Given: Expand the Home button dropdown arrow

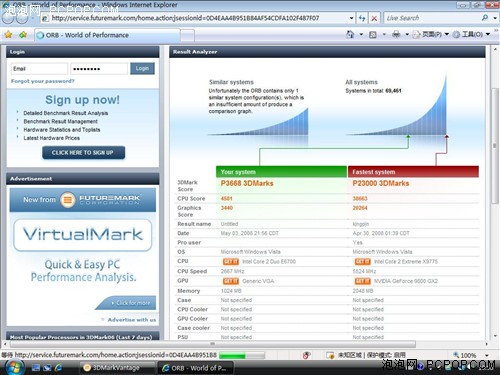Looking at the screenshot, I should point(361,34).
